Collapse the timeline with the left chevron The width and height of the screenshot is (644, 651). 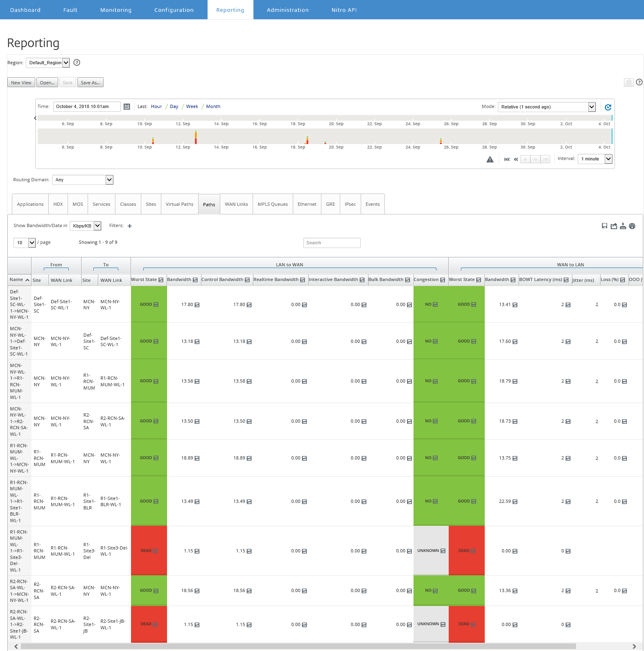point(35,118)
